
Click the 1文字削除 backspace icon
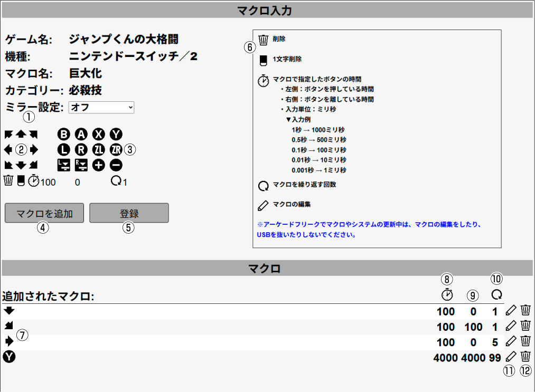(21, 181)
